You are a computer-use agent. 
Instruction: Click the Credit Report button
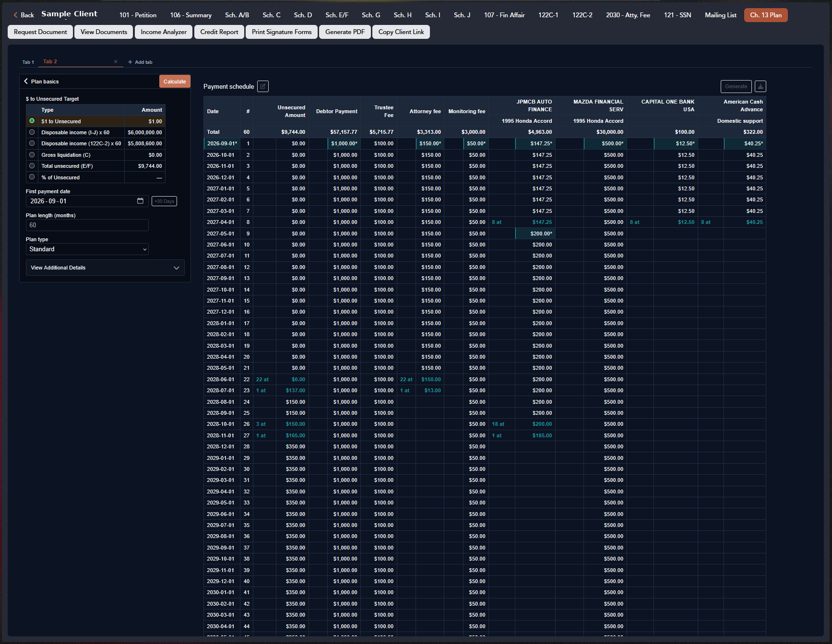tap(219, 32)
